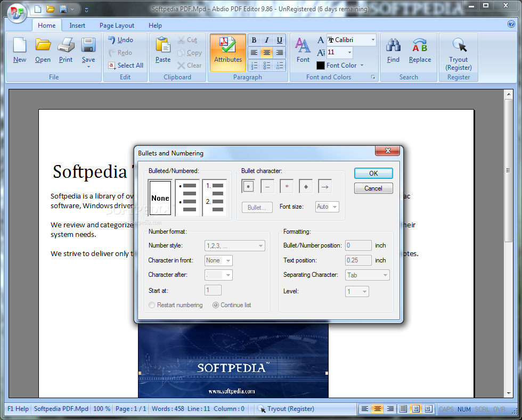
Task: Toggle Underline formatting button
Action: (x=279, y=40)
